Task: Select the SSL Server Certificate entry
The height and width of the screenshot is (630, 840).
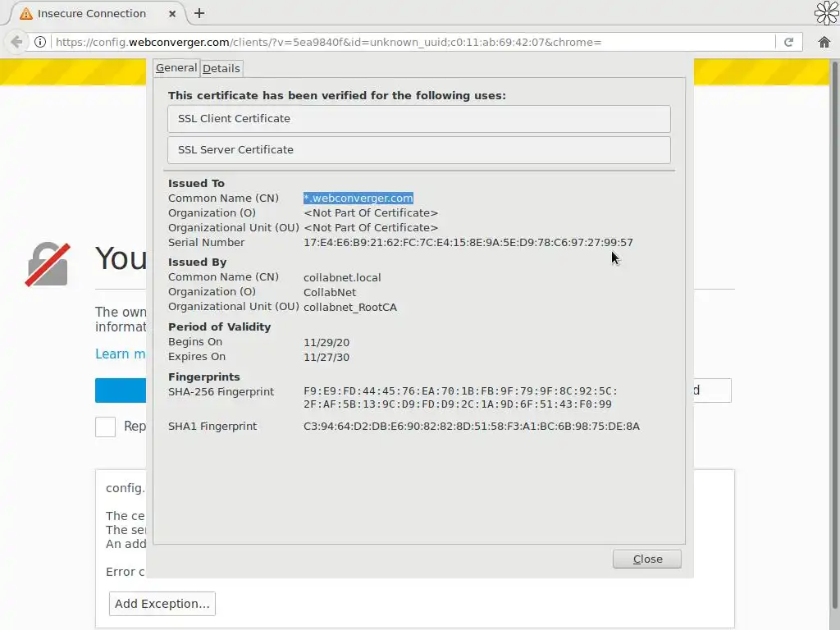Action: coord(419,150)
